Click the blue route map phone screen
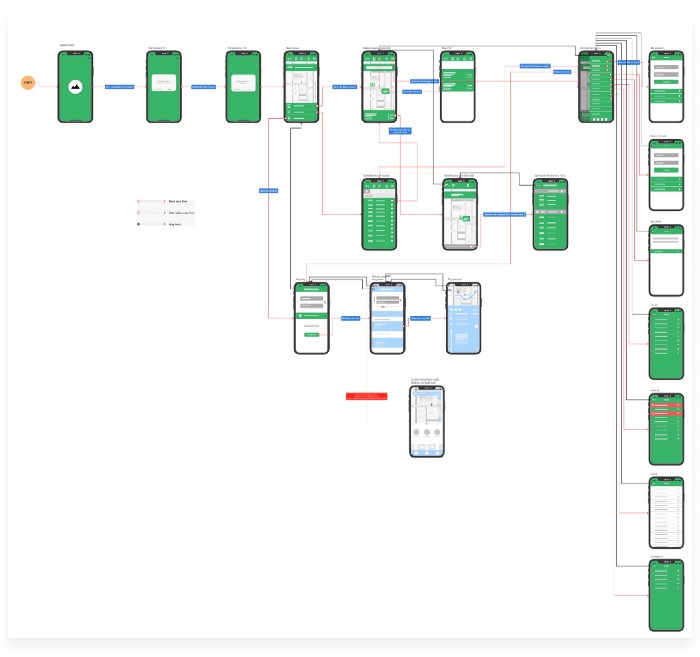This screenshot has width=700, height=657. (x=463, y=318)
